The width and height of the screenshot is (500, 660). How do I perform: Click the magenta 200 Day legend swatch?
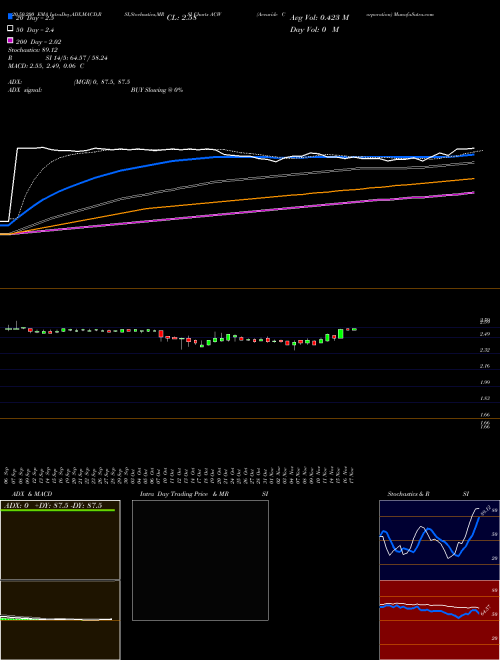tap(10, 40)
